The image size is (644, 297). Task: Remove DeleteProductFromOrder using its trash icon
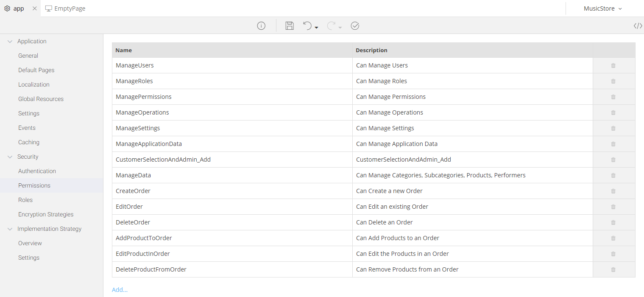coord(613,270)
